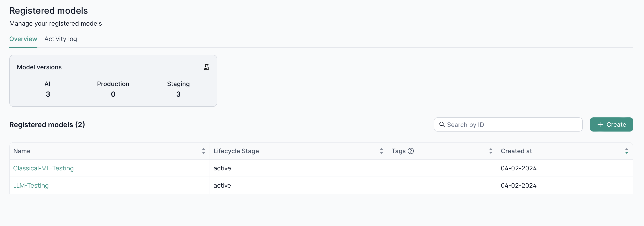
Task: Sort by Lifecycle Stage using its sort arrows
Action: click(381, 151)
